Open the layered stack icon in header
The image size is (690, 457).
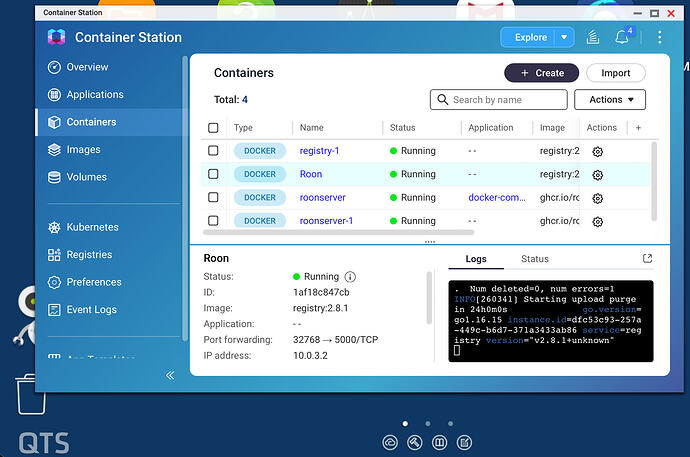[593, 37]
